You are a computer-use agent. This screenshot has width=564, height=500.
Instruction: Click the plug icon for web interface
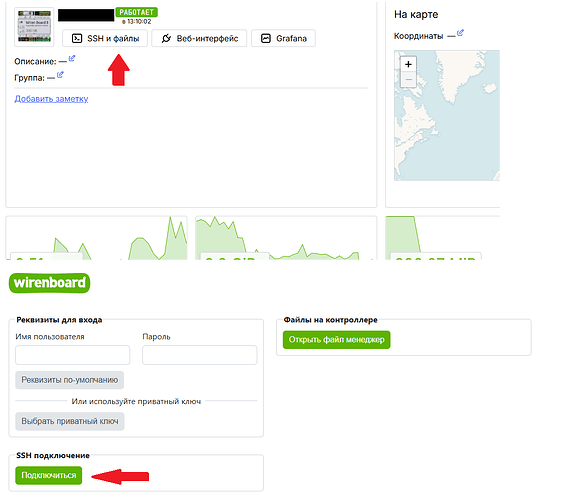click(x=166, y=38)
